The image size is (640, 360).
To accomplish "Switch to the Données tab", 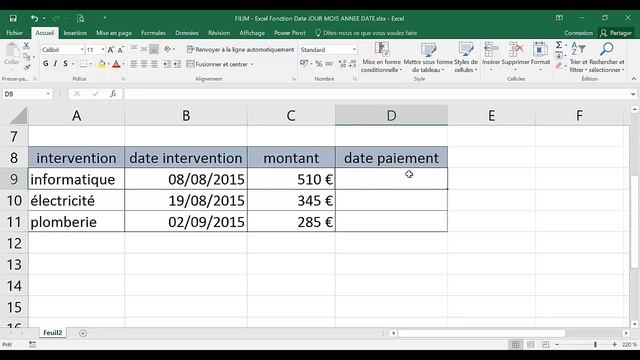I will coord(187,33).
